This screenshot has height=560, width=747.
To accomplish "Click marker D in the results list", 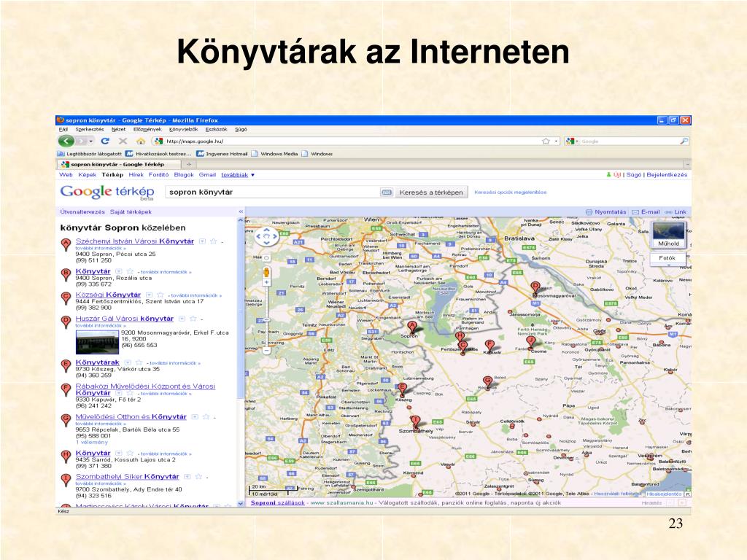I will tap(66, 322).
